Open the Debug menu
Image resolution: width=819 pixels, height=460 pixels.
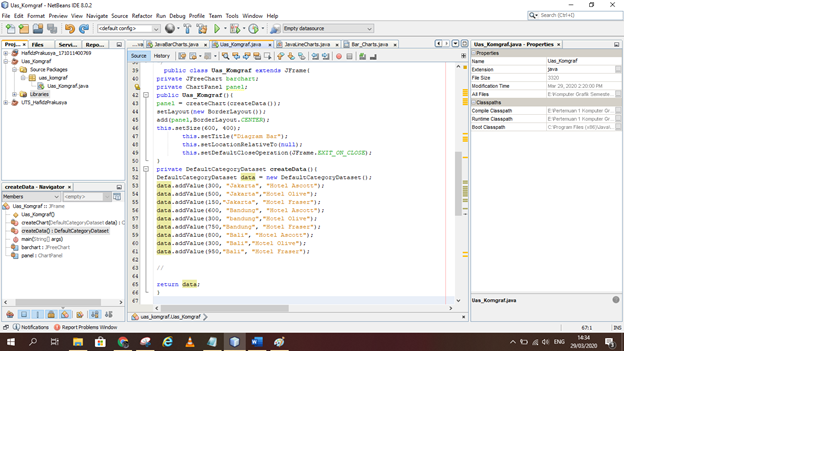(177, 16)
